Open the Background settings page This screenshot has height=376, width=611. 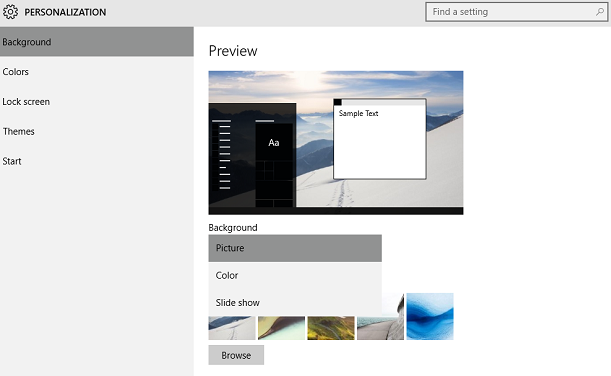(97, 42)
